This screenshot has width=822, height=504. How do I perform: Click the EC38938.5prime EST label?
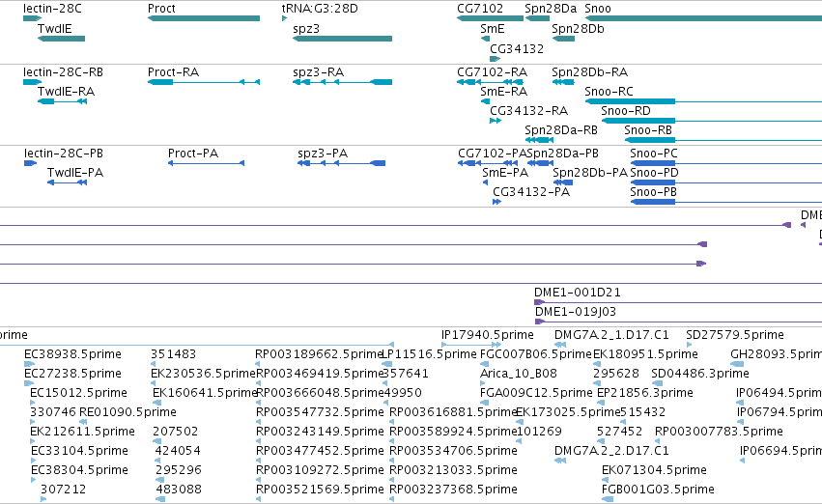pos(72,353)
